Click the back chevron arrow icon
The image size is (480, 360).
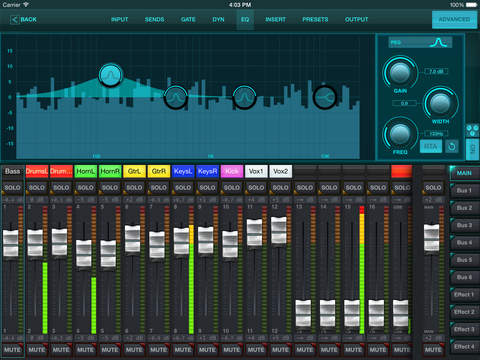(x=14, y=20)
